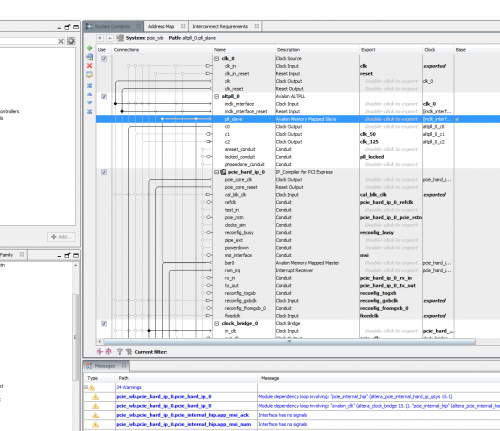Select the pll_slave row

point(298,119)
